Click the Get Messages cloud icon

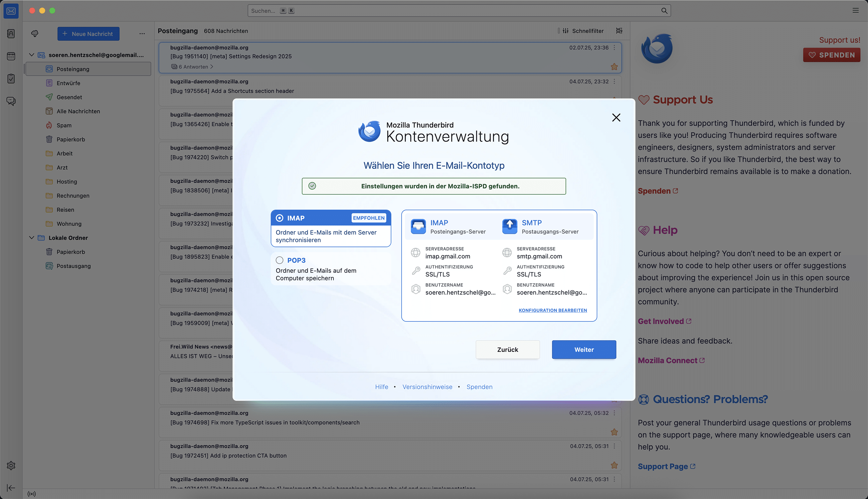coord(35,34)
